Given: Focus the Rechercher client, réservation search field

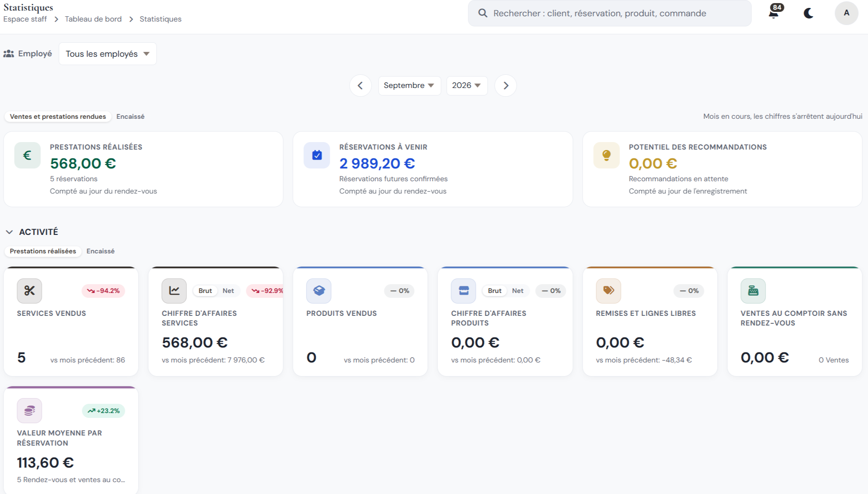Looking at the screenshot, I should pyautogui.click(x=609, y=13).
